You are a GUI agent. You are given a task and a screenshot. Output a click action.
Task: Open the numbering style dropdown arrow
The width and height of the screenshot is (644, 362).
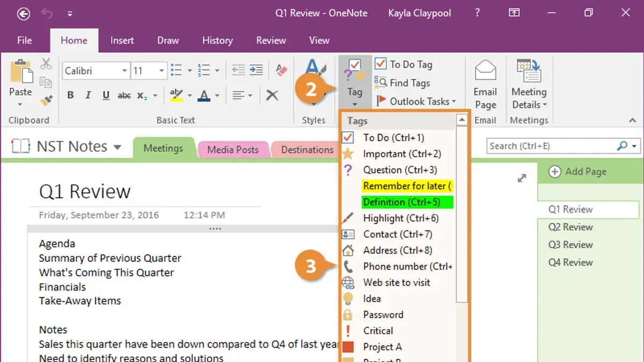click(x=217, y=71)
